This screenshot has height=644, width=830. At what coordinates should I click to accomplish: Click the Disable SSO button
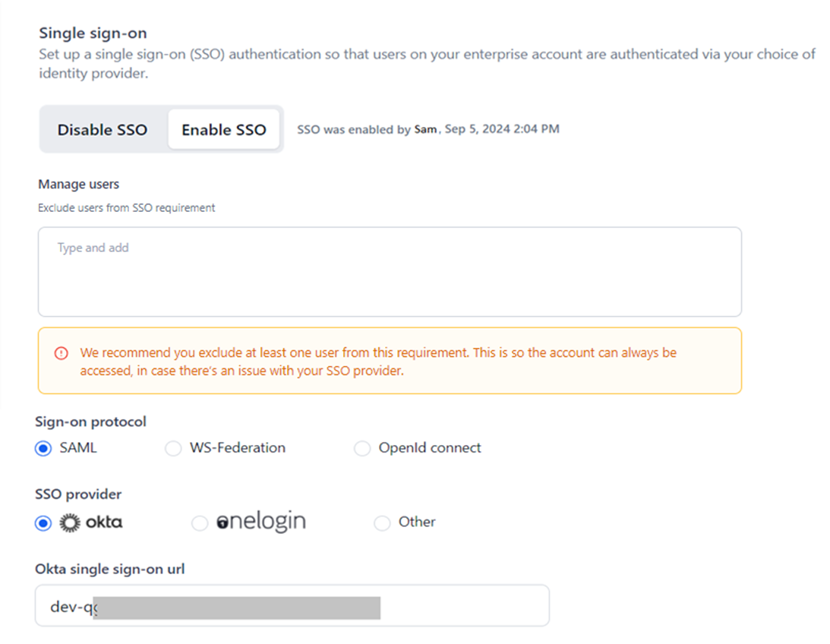pos(102,129)
